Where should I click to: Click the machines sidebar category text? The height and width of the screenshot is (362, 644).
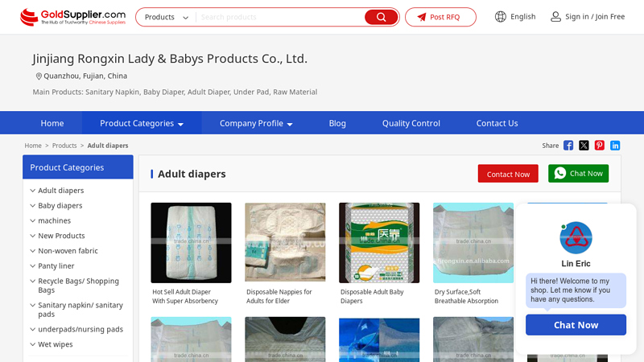[x=54, y=220]
